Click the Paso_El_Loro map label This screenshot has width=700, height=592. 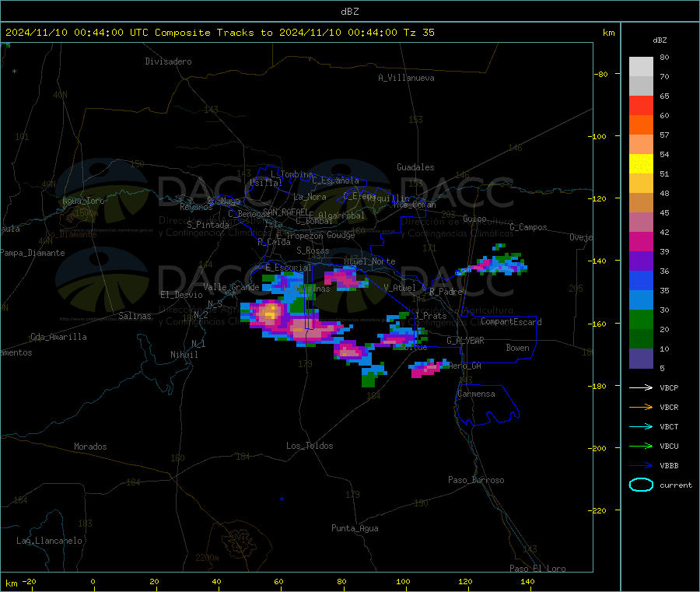point(538,569)
